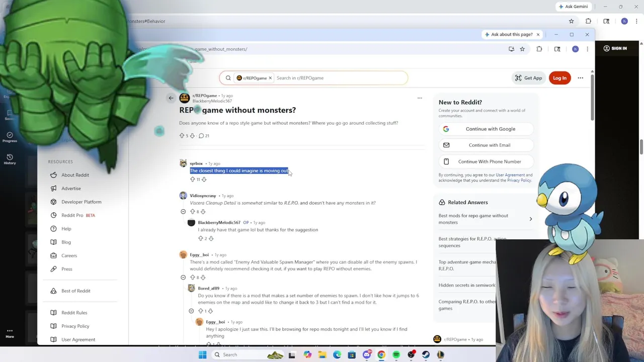Dismiss the Ask about this page prompt
644x362 pixels.
(x=538, y=34)
